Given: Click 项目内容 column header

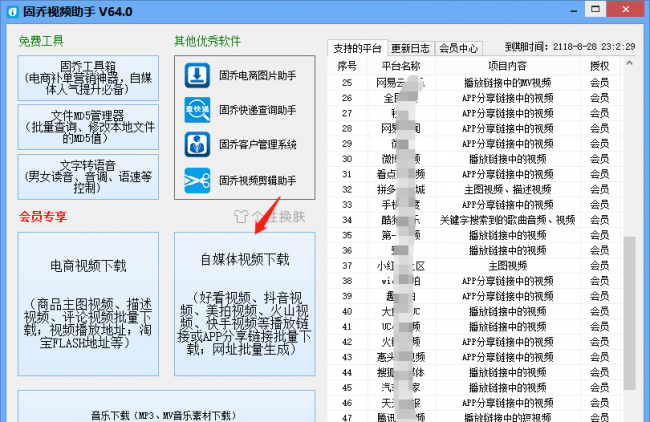Looking at the screenshot, I should 507,66.
